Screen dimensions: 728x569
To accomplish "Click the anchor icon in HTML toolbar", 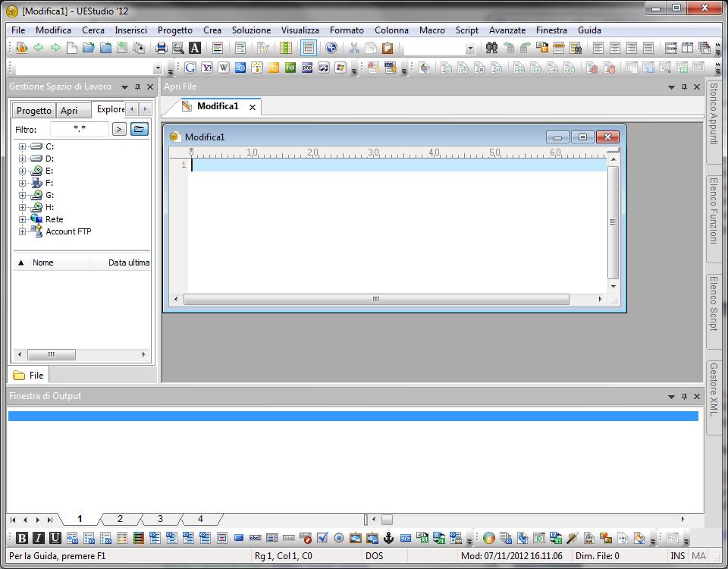I will tap(388, 538).
